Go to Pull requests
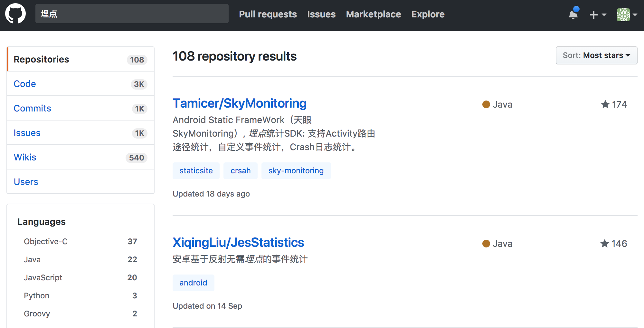This screenshot has width=644, height=328. (268, 14)
